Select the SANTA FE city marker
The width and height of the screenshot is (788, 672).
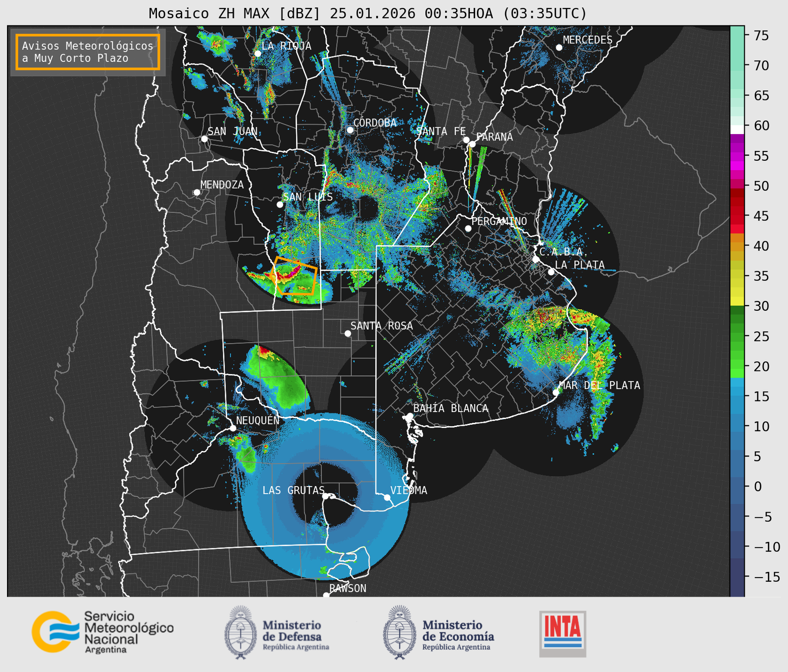coord(466,140)
